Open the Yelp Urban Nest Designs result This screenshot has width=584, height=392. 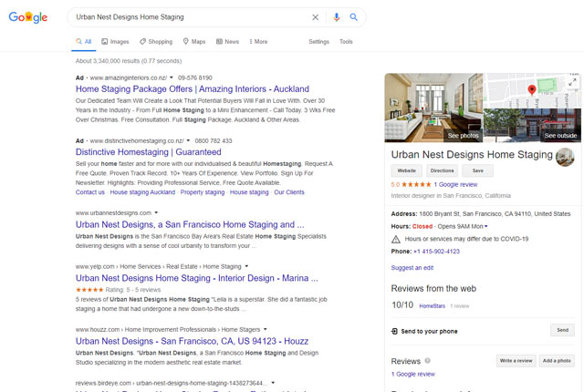point(197,278)
